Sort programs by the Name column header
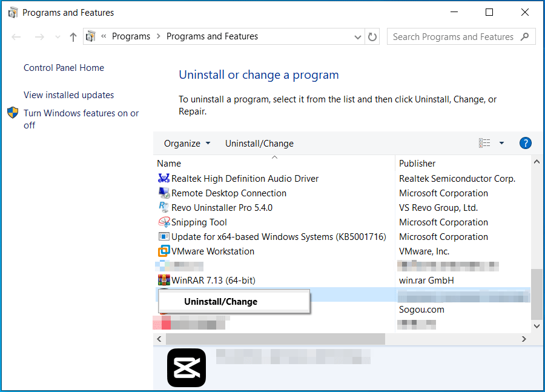 coord(169,163)
